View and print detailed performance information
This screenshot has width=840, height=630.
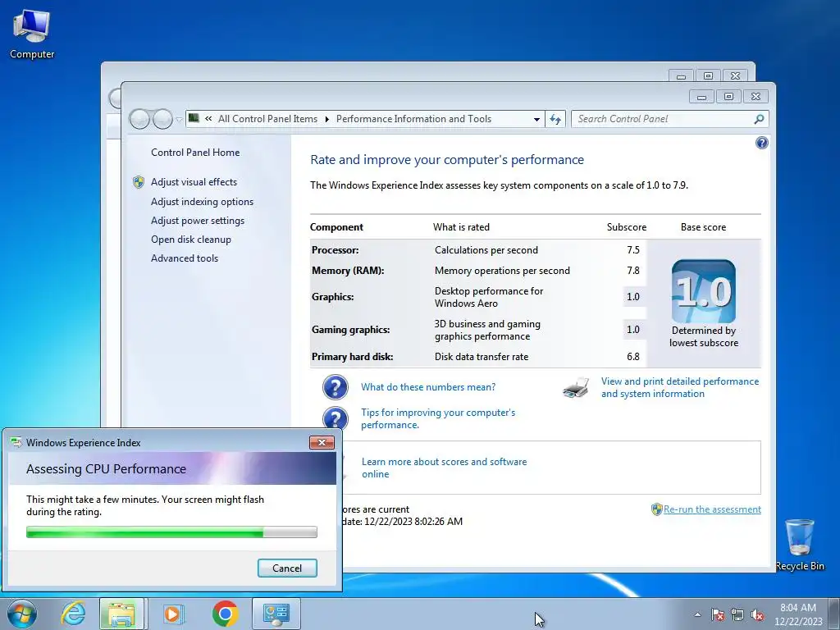[680, 387]
